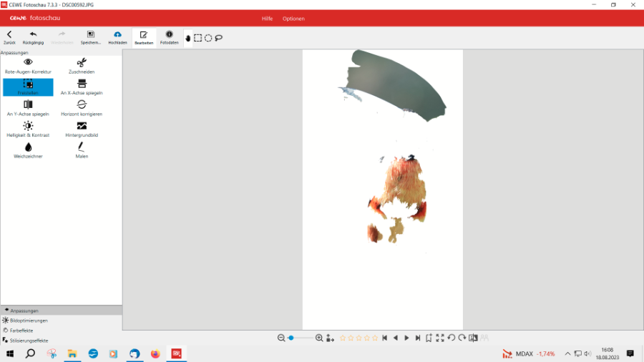Select the Bearbeiten edit tab
Viewport: 644px width, 362px height.
pyautogui.click(x=144, y=37)
